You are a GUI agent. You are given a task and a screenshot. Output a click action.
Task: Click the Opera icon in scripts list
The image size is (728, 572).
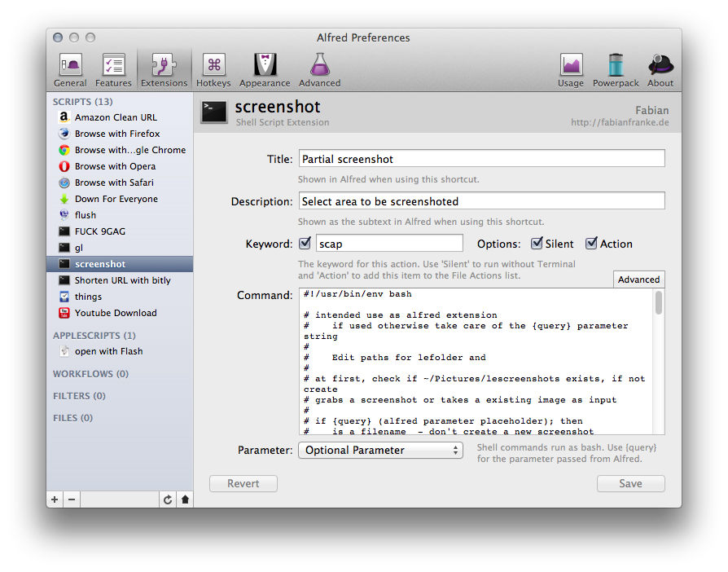(x=64, y=166)
